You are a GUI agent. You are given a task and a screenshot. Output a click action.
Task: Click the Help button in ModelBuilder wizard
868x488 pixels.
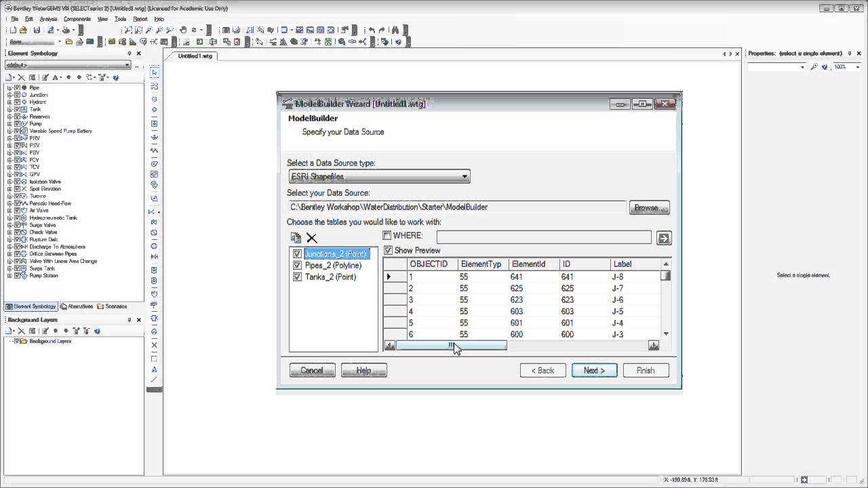[x=363, y=370]
